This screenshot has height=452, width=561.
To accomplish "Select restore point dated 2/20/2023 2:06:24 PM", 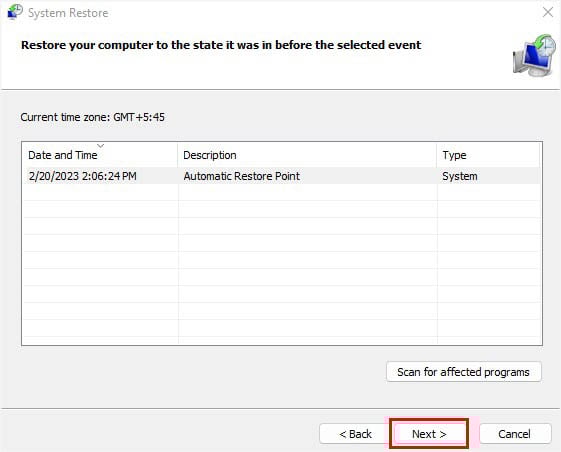I will tap(82, 176).
